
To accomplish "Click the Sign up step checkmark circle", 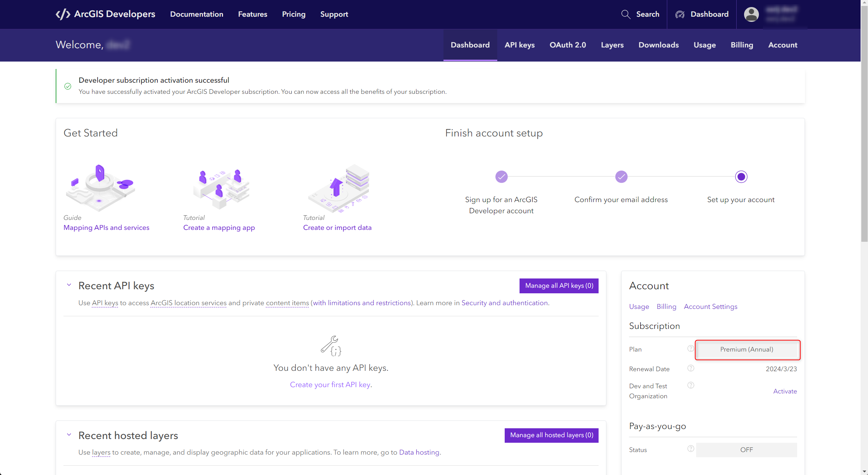I will [x=501, y=177].
